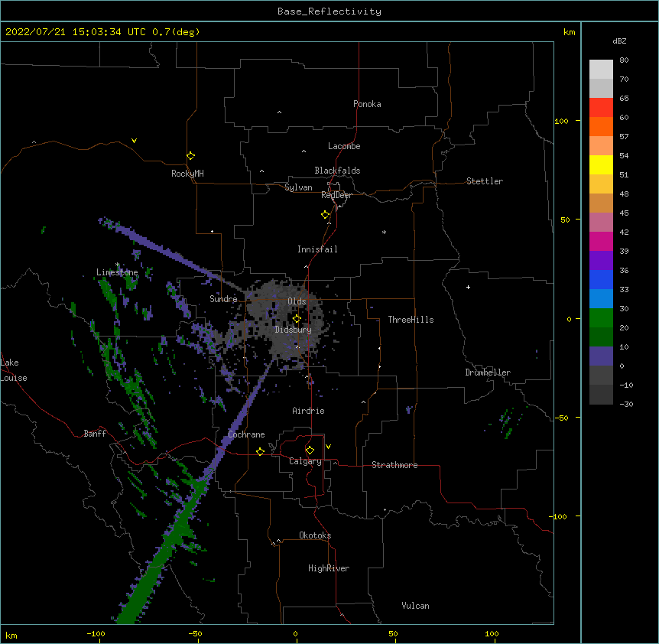Select the 30 dBZ green color band
659x644 pixels.
[601, 318]
